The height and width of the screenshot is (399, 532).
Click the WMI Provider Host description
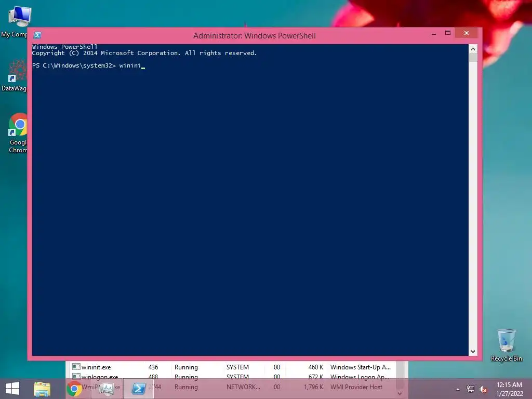click(356, 387)
